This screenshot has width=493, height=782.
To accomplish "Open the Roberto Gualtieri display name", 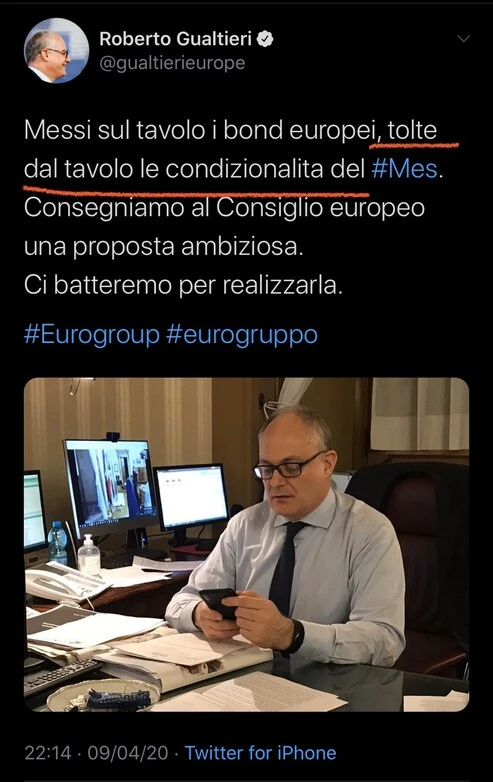I will (175, 39).
